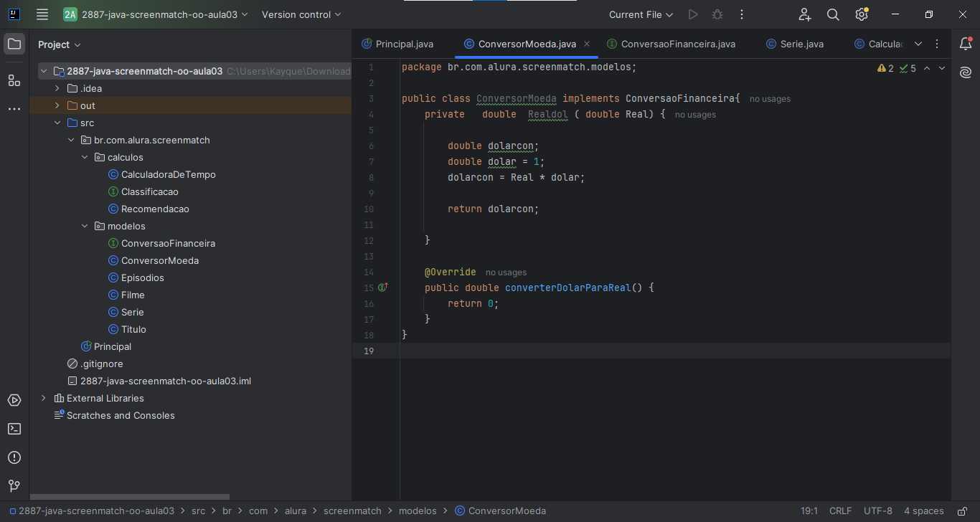This screenshot has height=522, width=980.
Task: Show hidden editor tabs dropdown
Action: pyautogui.click(x=918, y=44)
